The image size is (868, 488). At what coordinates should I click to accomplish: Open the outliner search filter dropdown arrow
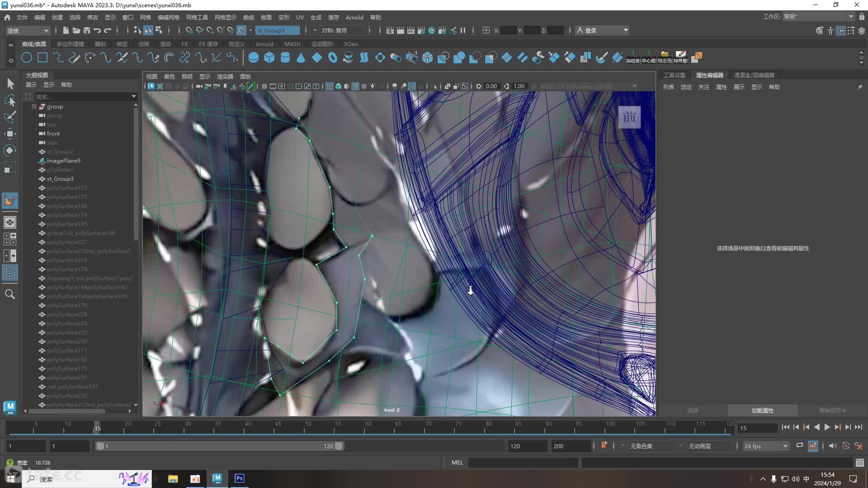pos(134,96)
